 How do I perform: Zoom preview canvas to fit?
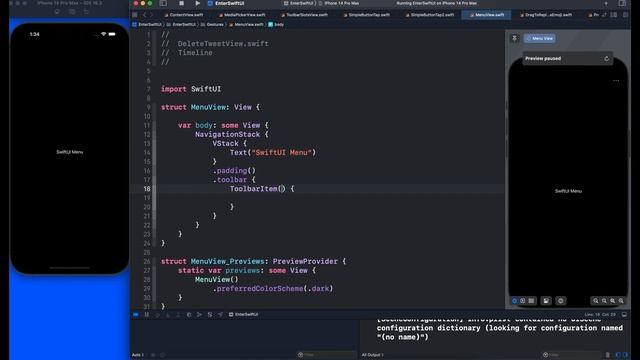tap(613, 301)
